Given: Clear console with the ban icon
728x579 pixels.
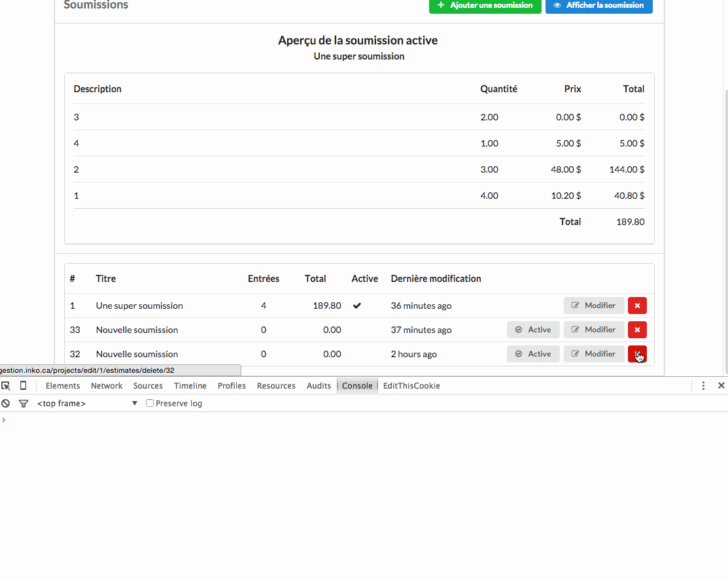Looking at the screenshot, I should (x=6, y=404).
